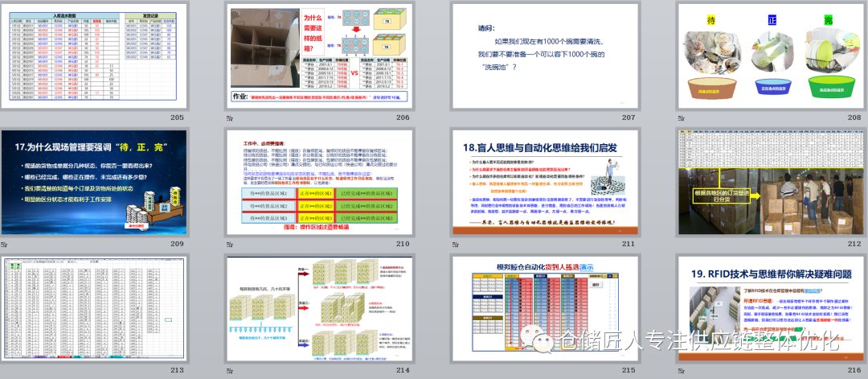The image size is (868, 379).
Task: Select slide 206 cardboard box thumbnail
Action: (x=319, y=55)
